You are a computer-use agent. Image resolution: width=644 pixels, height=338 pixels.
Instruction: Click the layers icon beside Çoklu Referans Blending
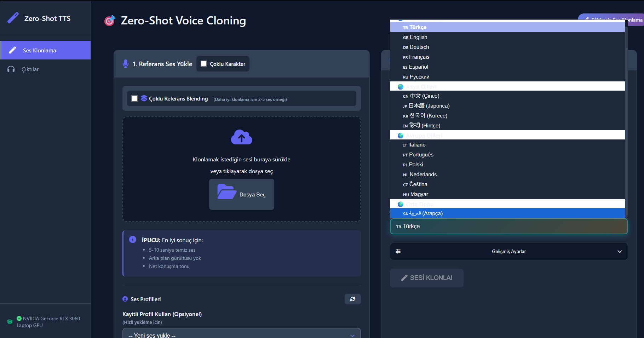[x=144, y=98]
